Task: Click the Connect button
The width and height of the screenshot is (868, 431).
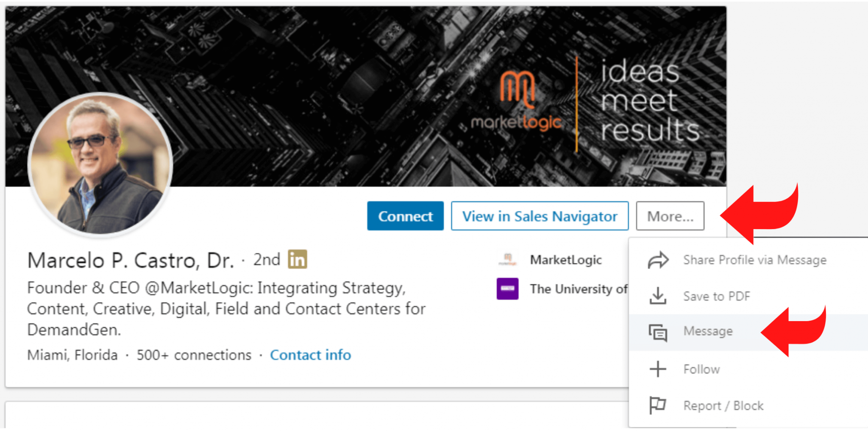Action: [x=405, y=216]
